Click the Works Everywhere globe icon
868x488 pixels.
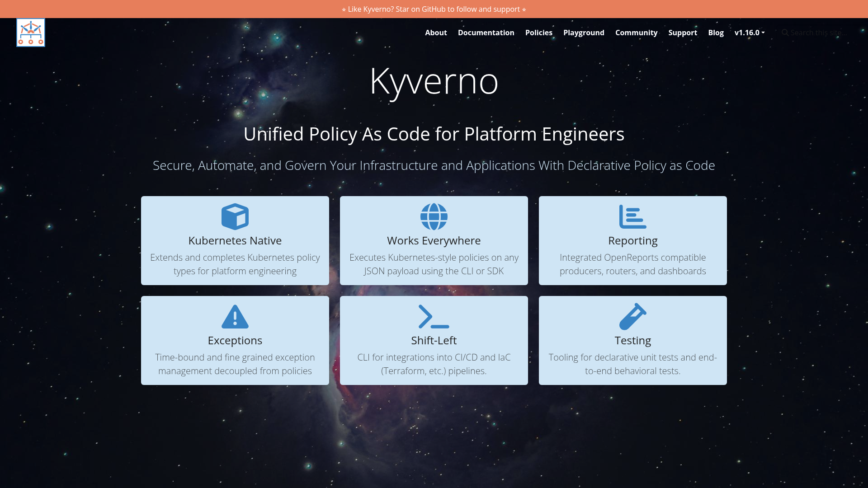[434, 216]
